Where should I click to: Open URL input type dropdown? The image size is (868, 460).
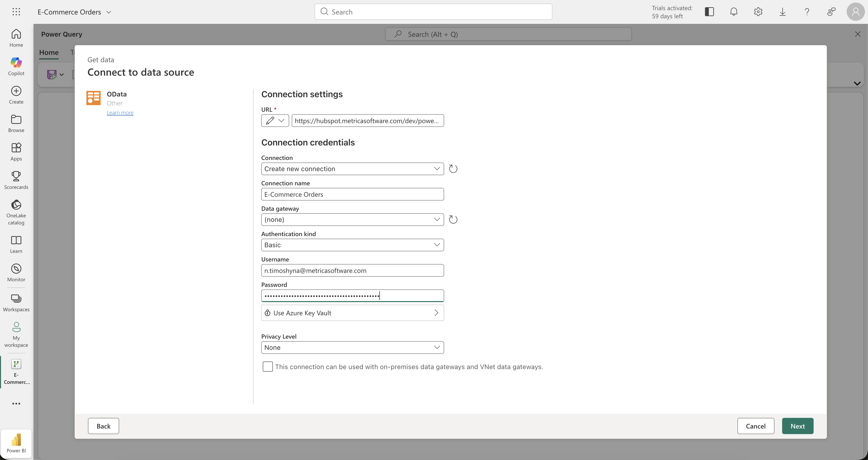point(275,121)
